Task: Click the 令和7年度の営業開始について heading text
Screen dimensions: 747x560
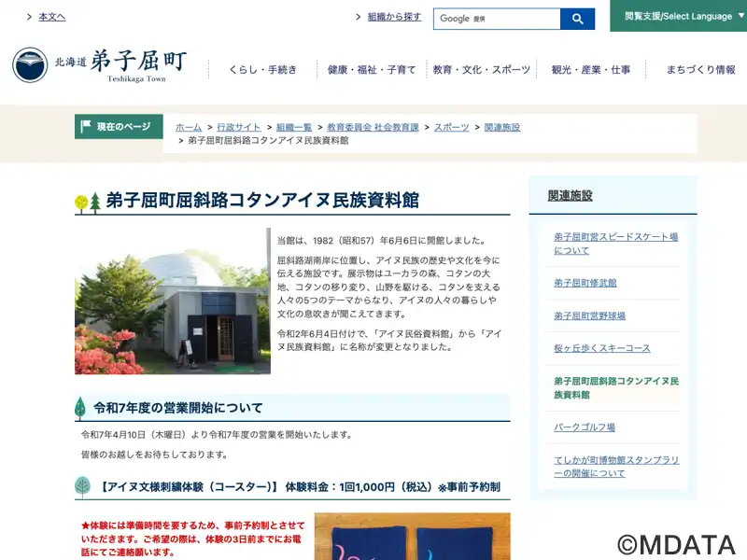Action: click(178, 408)
